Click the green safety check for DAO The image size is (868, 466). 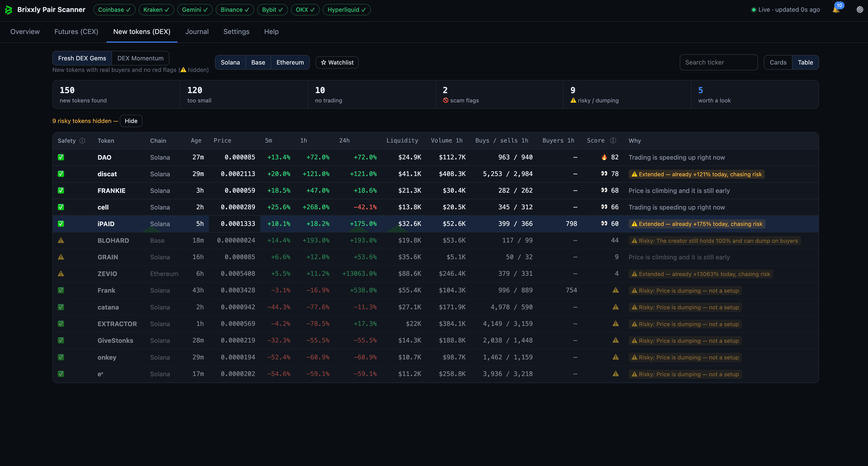point(61,157)
